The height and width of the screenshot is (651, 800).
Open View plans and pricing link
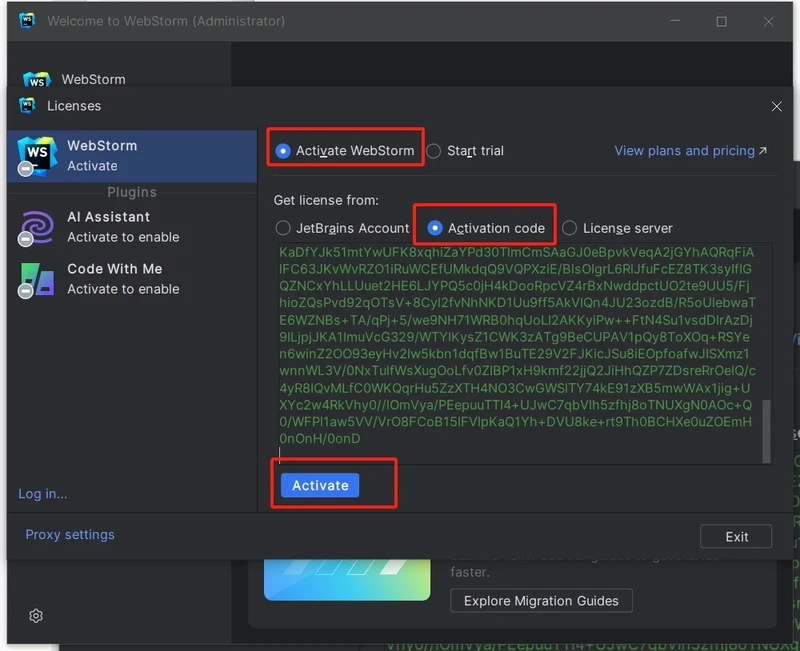click(x=690, y=151)
